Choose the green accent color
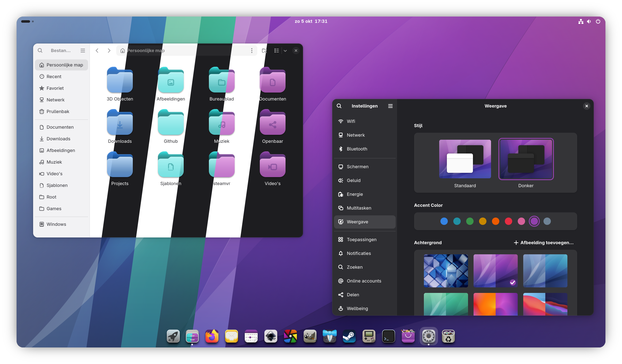The height and width of the screenshot is (364, 622). [x=470, y=221]
